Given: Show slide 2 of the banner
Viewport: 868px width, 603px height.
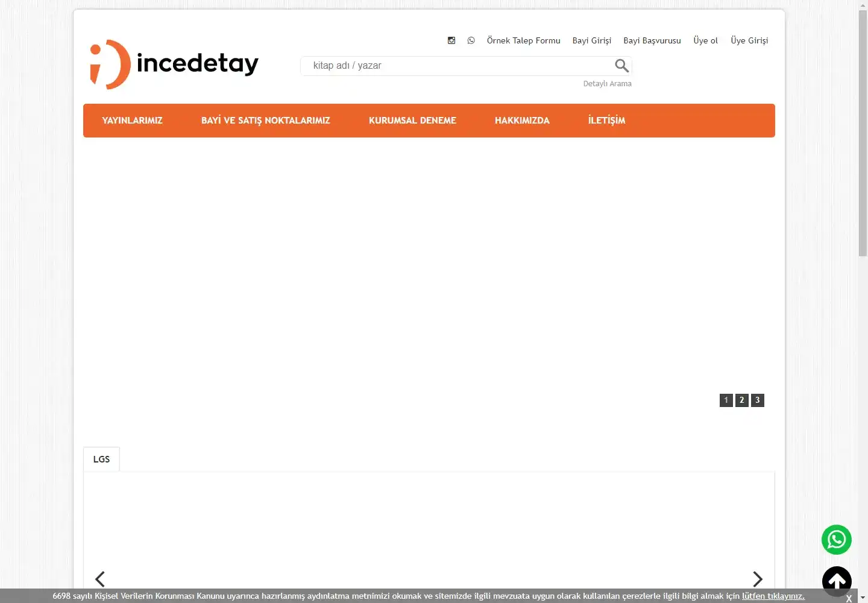Looking at the screenshot, I should pos(742,400).
